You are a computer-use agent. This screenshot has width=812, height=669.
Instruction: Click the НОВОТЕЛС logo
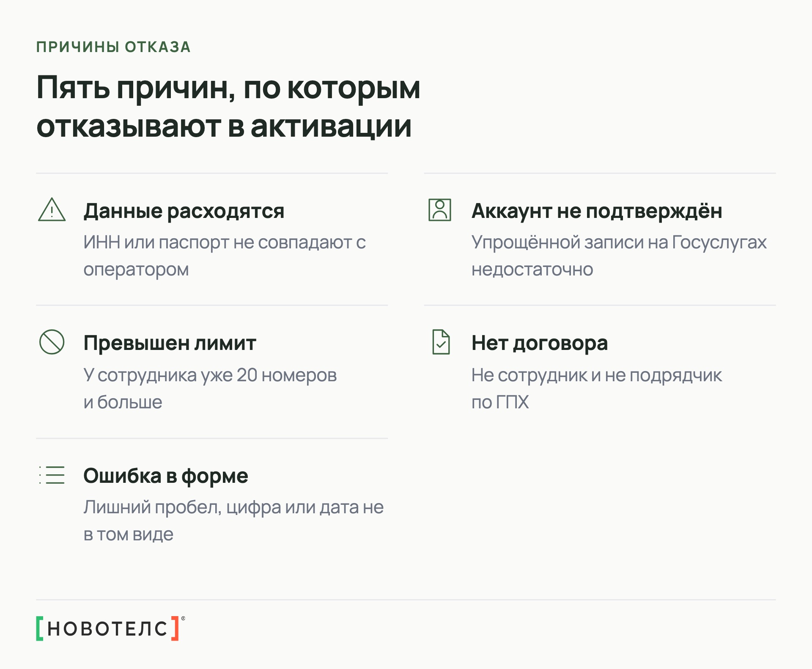(x=111, y=628)
